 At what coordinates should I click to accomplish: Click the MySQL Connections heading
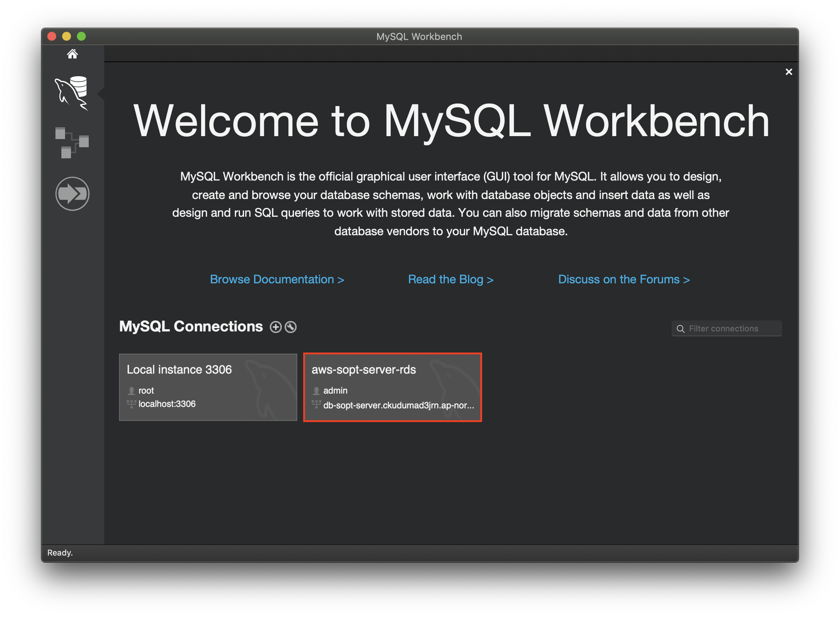[191, 327]
